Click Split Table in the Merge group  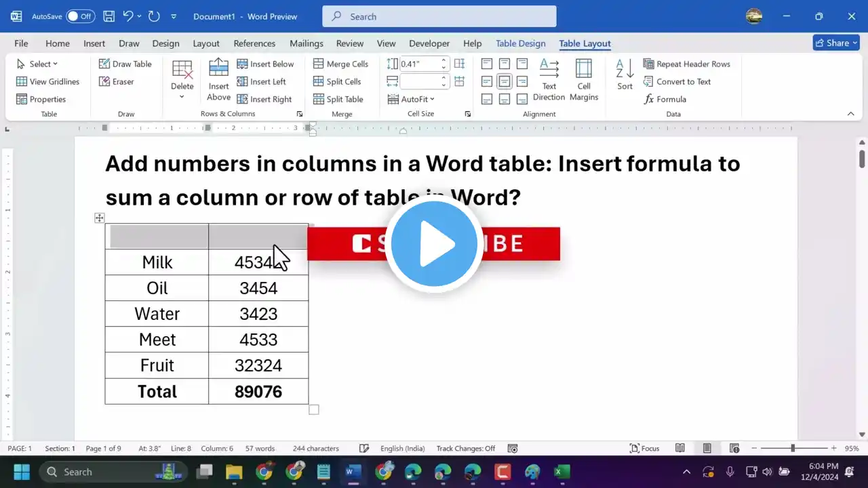(338, 99)
